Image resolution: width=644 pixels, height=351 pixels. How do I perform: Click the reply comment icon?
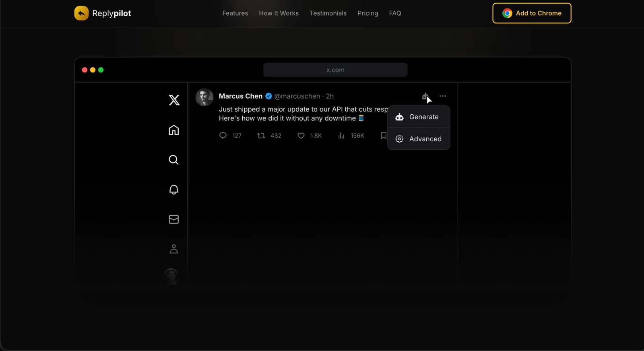pos(223,136)
